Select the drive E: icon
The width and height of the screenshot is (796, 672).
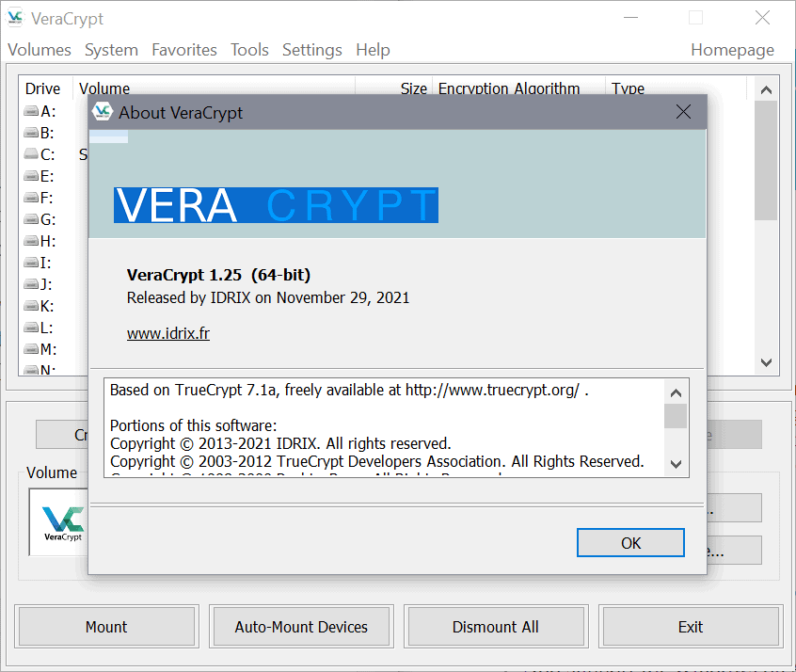(x=29, y=175)
